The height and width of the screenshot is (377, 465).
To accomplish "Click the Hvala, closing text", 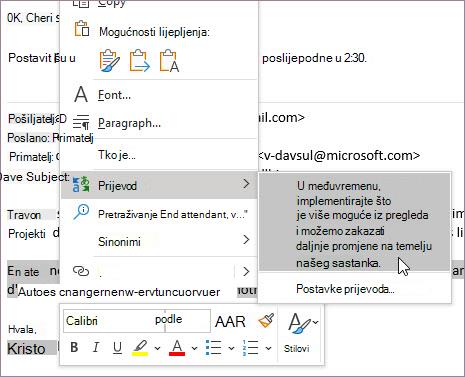I will [22, 330].
